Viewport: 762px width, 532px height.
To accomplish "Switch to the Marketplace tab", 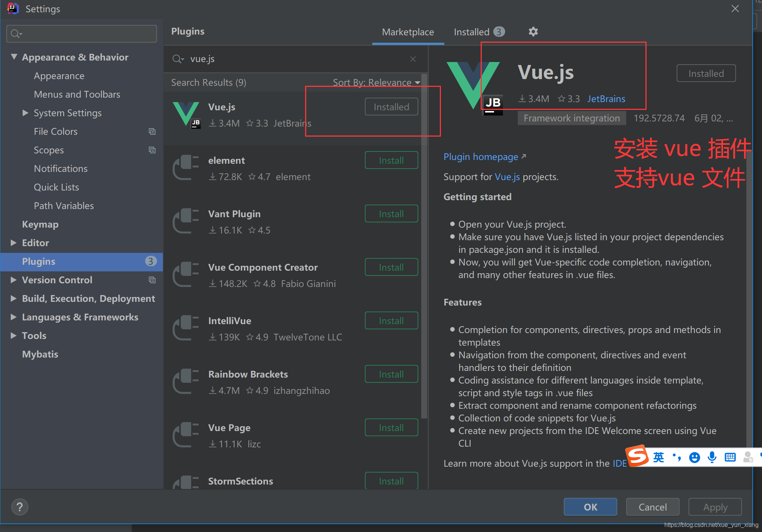I will click(x=408, y=32).
